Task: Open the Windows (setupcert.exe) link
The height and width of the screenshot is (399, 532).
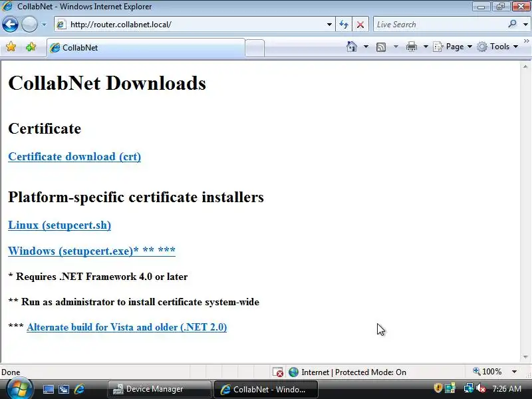Action: coord(92,251)
